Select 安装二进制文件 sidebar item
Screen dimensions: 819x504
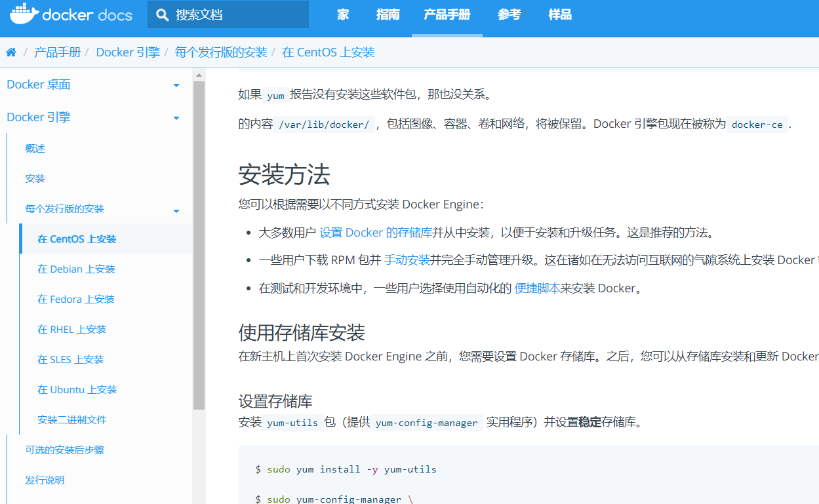[x=72, y=420]
